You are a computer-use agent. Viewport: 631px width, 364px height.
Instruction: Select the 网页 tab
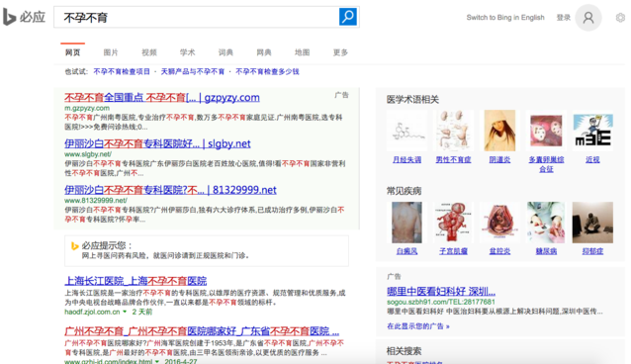click(x=73, y=52)
